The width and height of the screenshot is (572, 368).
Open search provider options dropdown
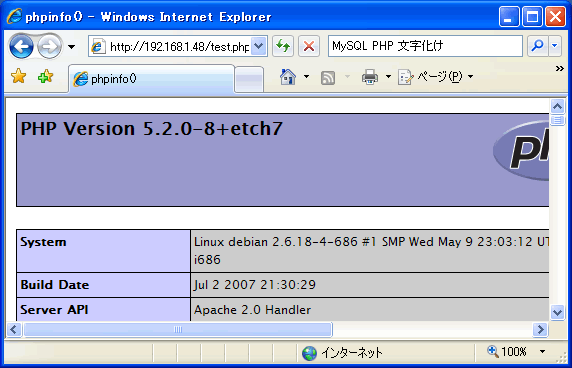[554, 46]
